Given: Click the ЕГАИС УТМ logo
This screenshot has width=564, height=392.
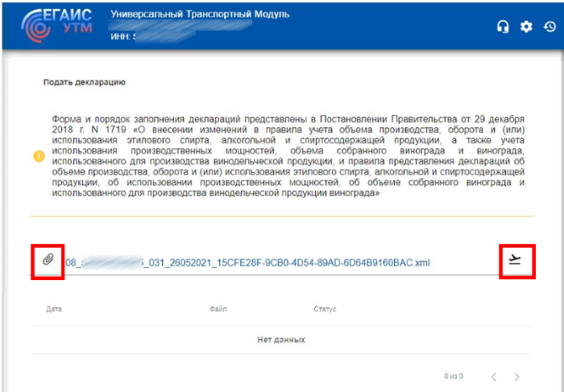Looking at the screenshot, I should (57, 25).
